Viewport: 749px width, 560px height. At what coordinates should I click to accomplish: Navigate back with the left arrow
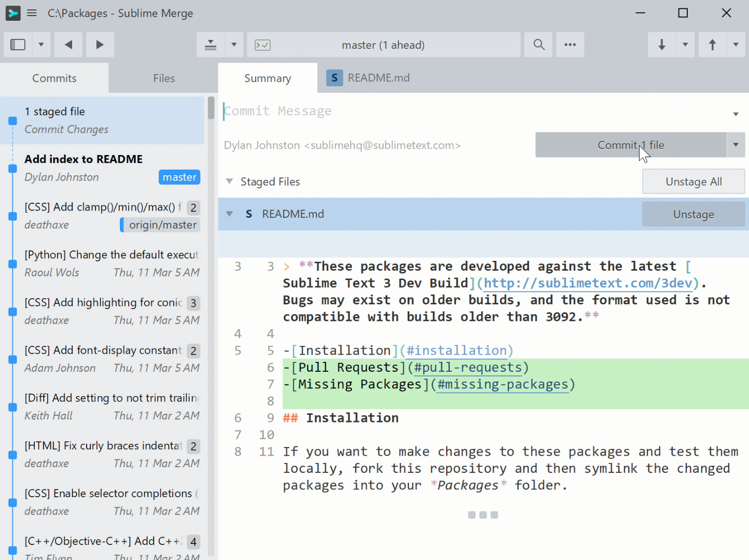point(68,45)
